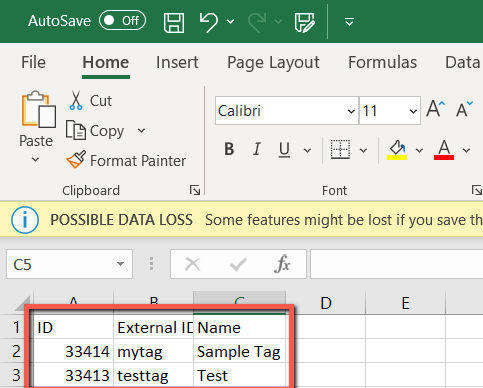Expand the Name Box dropdown arrow
483x388 pixels.
(x=120, y=264)
